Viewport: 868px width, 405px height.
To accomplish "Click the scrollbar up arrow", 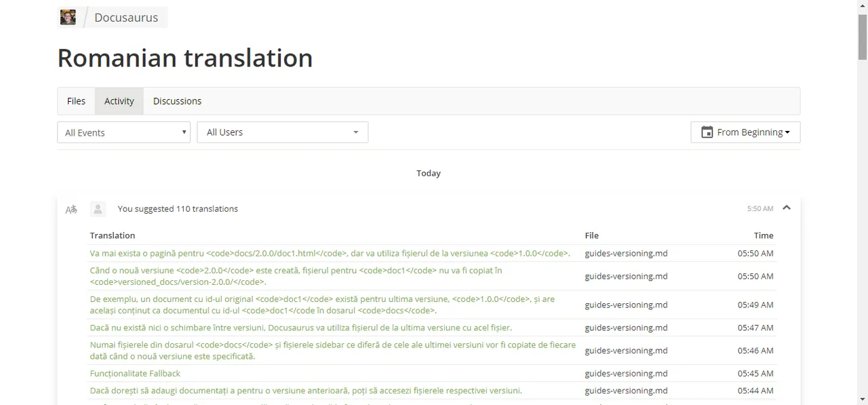I will point(862,5).
